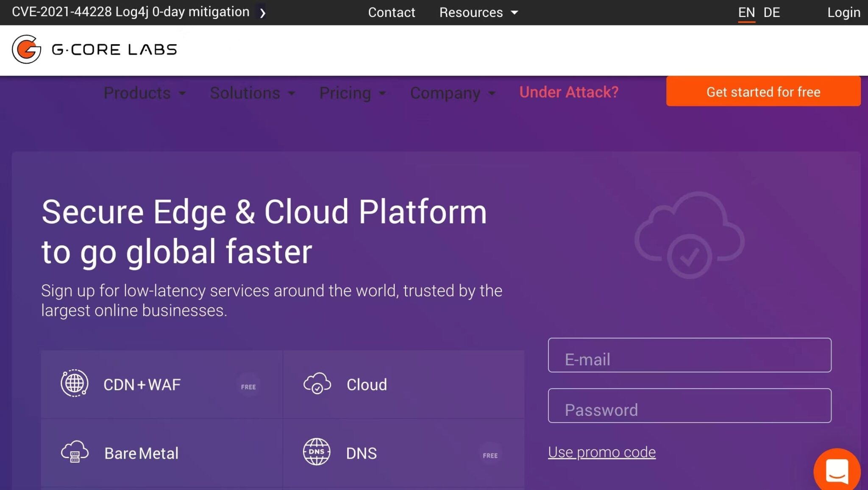Click the Cloud checkmark icon tile
The width and height of the screenshot is (868, 490).
tap(317, 384)
